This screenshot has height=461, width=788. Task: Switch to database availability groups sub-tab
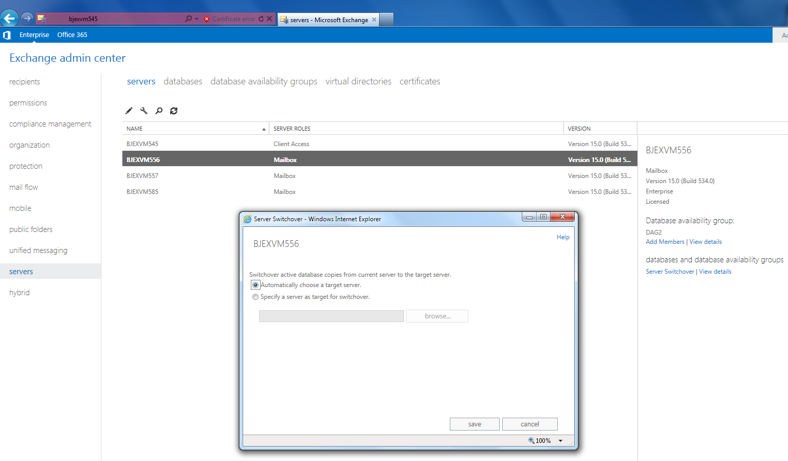(x=264, y=81)
